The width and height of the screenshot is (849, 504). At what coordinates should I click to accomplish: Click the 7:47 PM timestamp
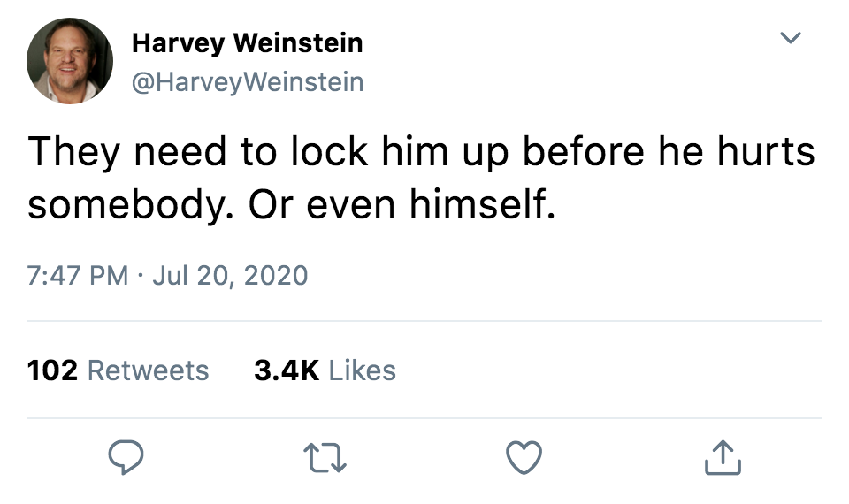pos(78,275)
